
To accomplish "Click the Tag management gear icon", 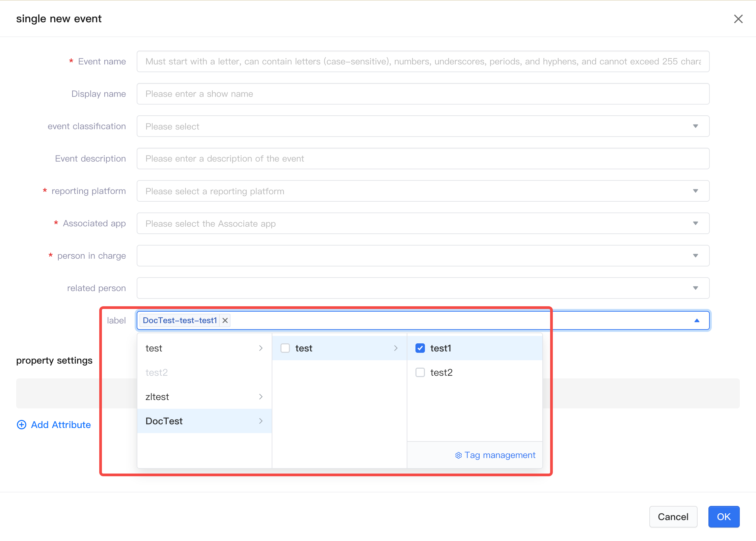I will point(458,455).
